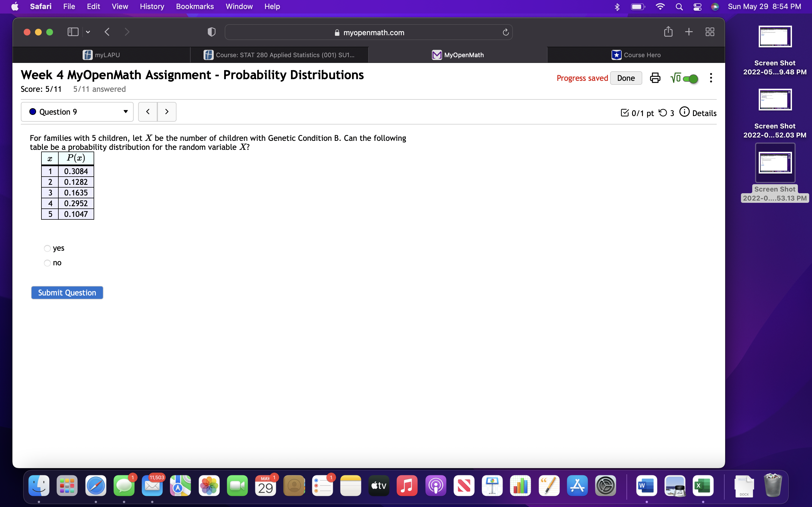Go to next question arrow
Screen dimensions: 812x507
coord(167,112)
